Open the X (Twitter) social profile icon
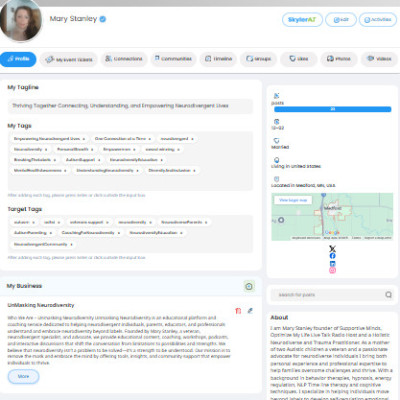The height and width of the screenshot is (400, 400). coord(332,249)
